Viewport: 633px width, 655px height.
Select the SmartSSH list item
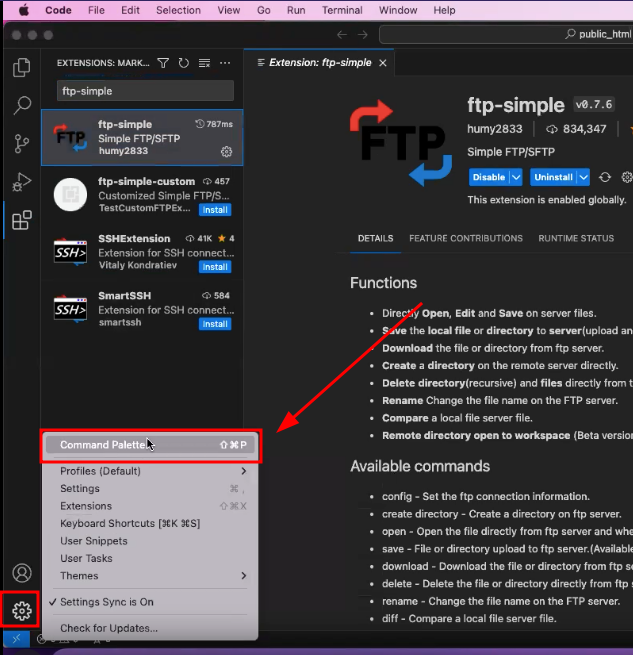tap(142, 309)
